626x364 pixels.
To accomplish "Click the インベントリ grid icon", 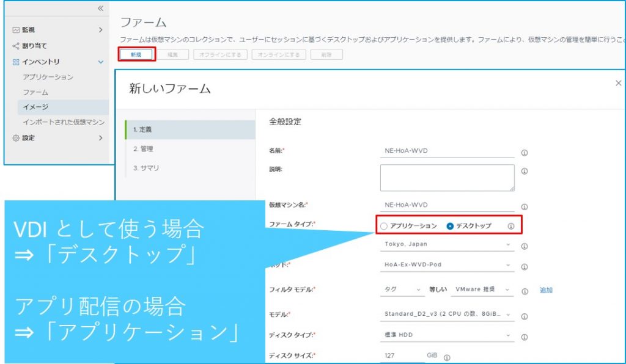I will click(16, 62).
